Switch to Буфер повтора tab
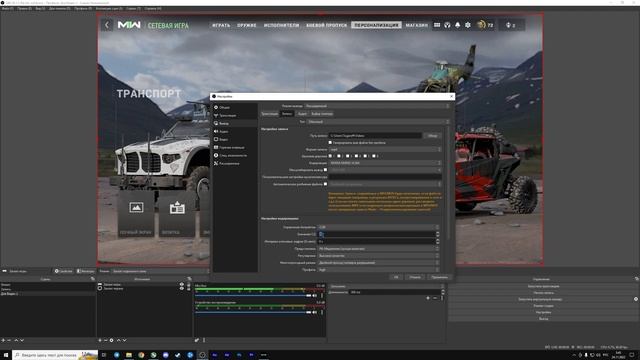The width and height of the screenshot is (640, 360). pyautogui.click(x=322, y=114)
